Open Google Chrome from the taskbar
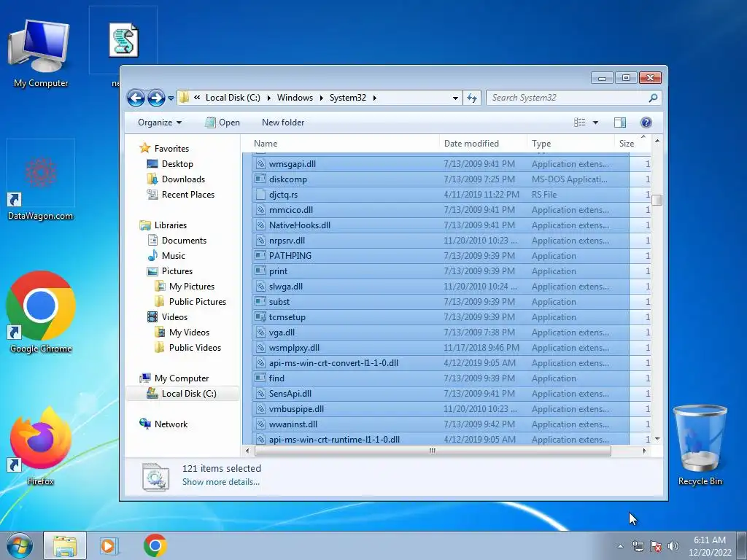Image resolution: width=747 pixels, height=560 pixels. click(155, 545)
